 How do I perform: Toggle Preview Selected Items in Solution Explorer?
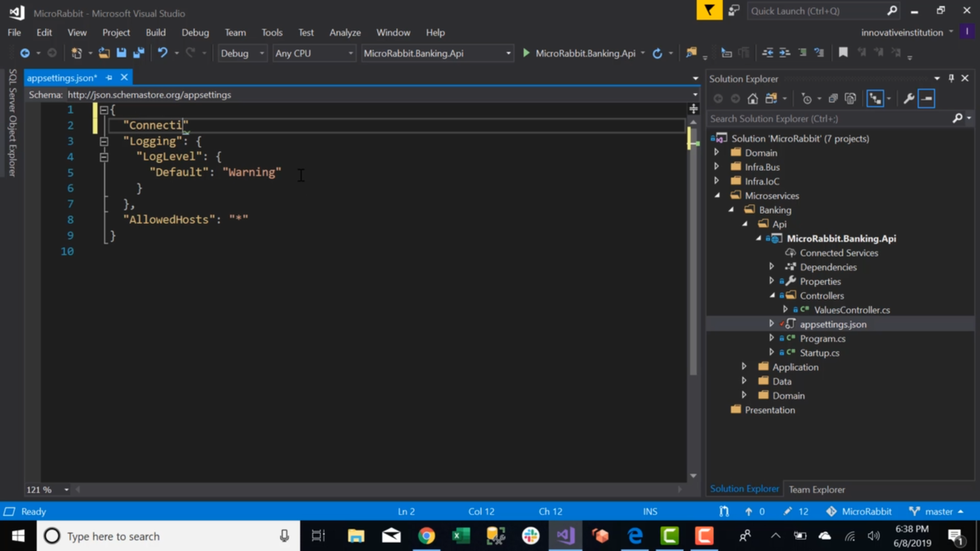pyautogui.click(x=926, y=99)
